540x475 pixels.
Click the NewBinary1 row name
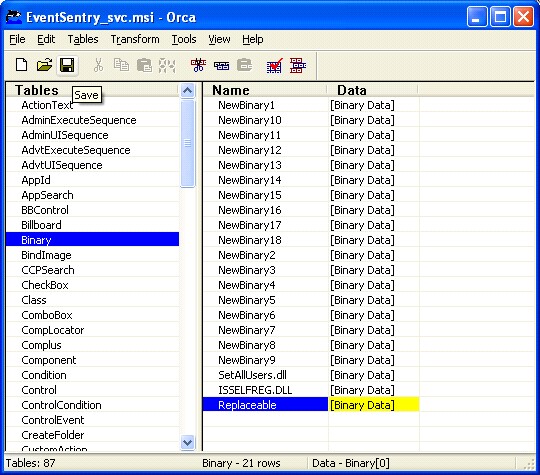[247, 105]
